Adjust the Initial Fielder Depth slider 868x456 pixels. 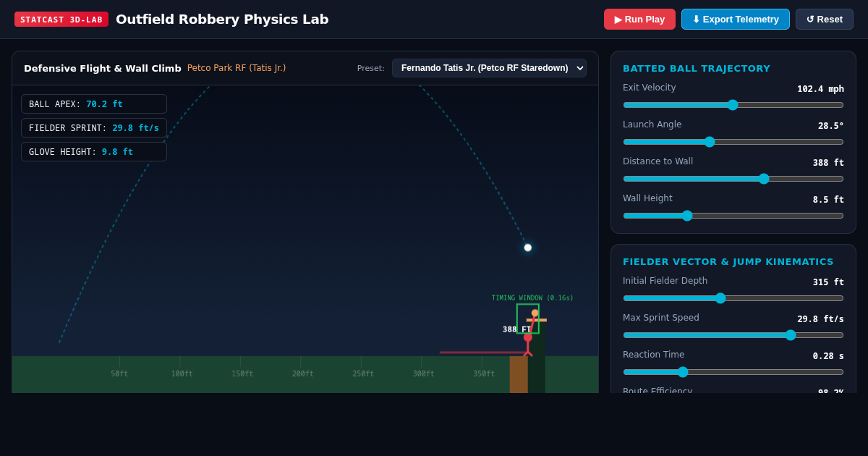(733, 298)
